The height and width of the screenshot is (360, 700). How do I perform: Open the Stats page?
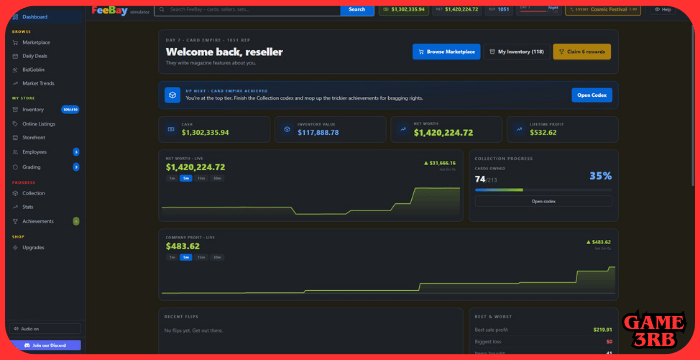(x=45, y=207)
